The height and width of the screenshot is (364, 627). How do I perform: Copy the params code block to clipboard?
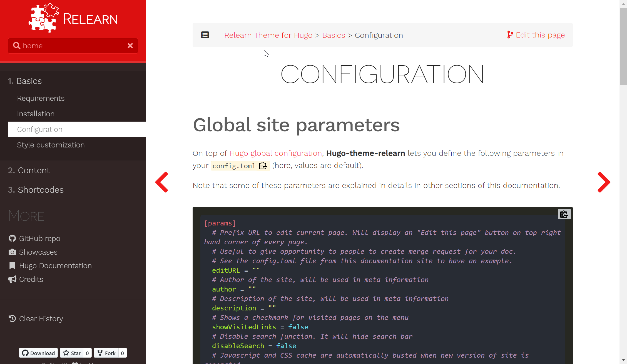click(x=564, y=214)
